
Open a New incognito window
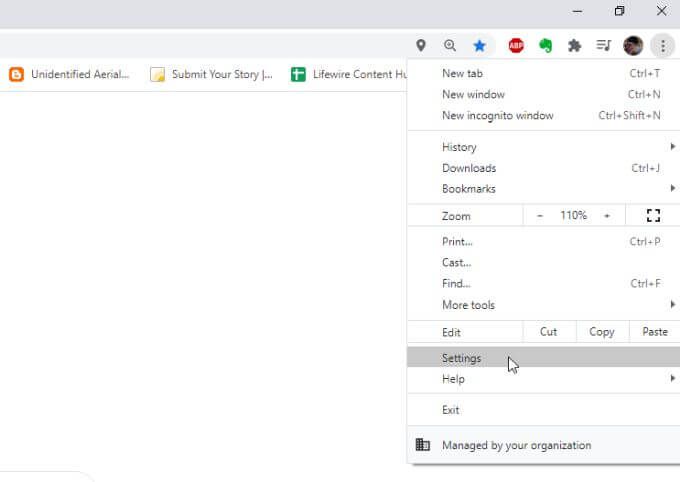coord(543,115)
